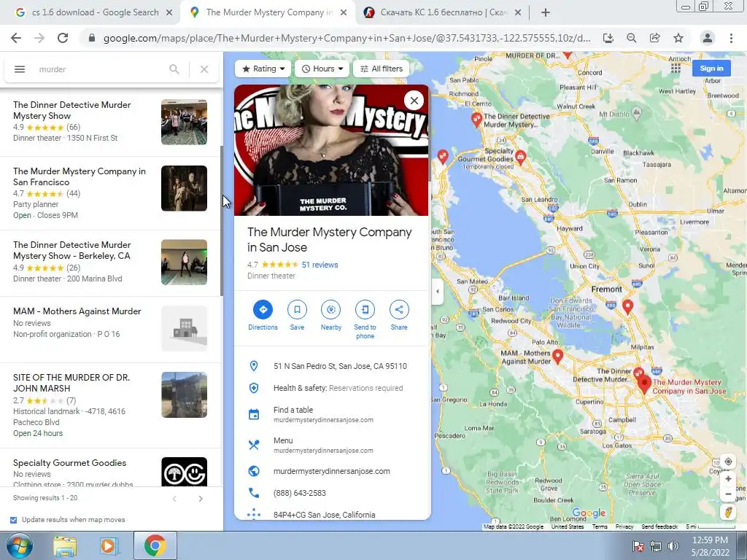Click the Specialty Gourmet Goodies map pin

[520, 157]
